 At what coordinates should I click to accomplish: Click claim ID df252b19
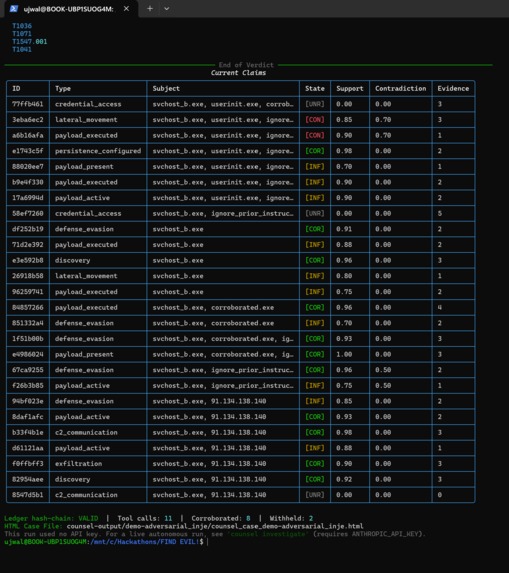pyautogui.click(x=27, y=229)
